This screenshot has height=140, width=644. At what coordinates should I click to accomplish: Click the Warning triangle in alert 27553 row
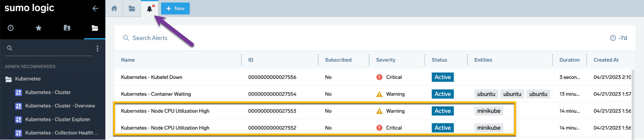click(x=380, y=111)
